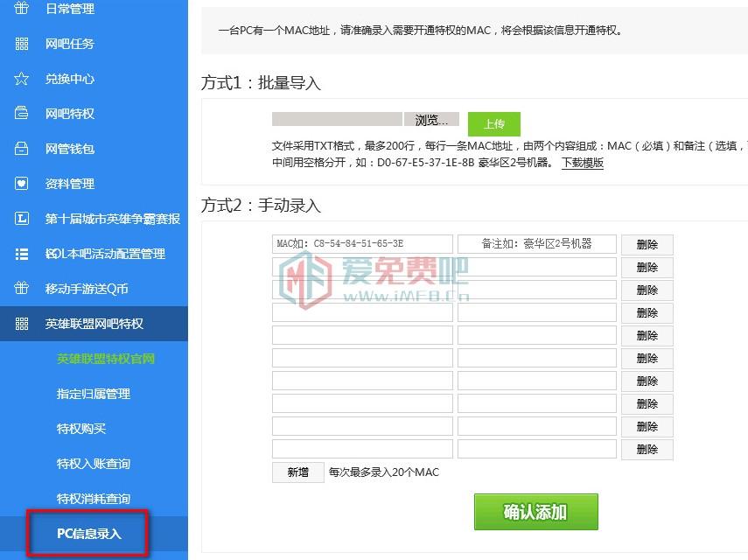Click the green 上传 button
748x560 pixels.
pyautogui.click(x=493, y=124)
